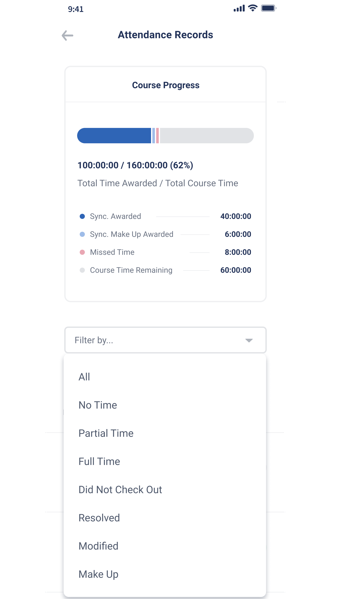
Task: Choose the No Time filter option
Action: pyautogui.click(x=165, y=405)
